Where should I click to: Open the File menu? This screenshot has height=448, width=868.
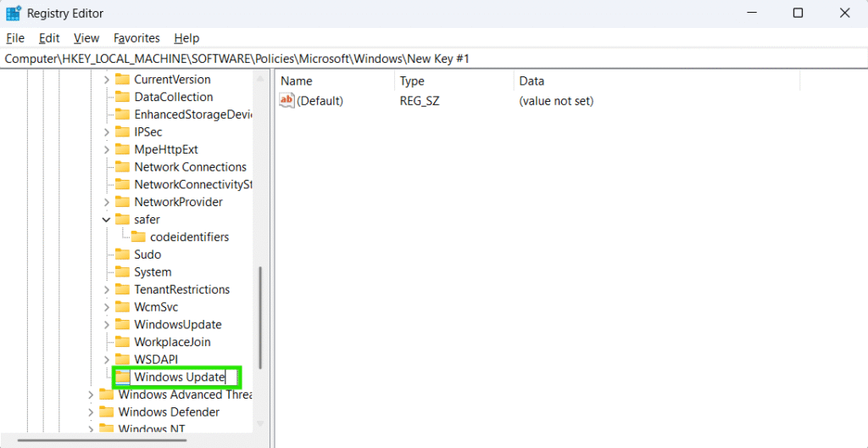[x=15, y=38]
